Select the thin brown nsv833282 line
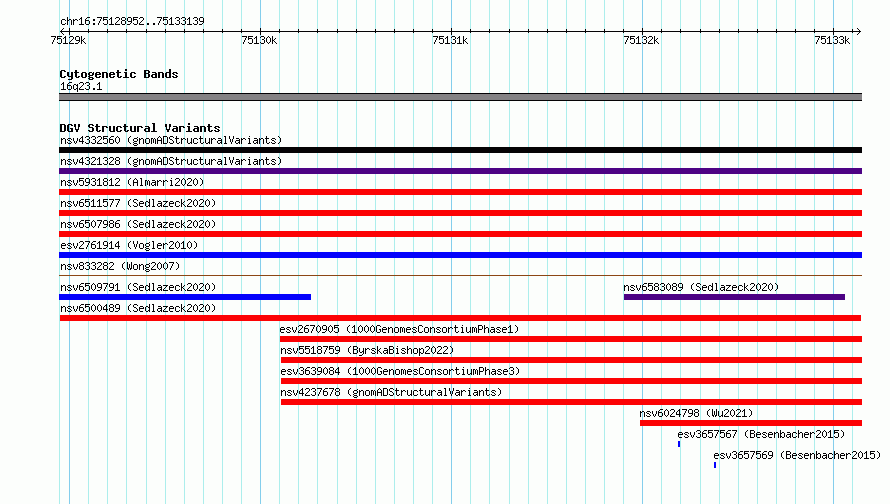Image resolution: width=890 pixels, height=504 pixels. (460, 276)
